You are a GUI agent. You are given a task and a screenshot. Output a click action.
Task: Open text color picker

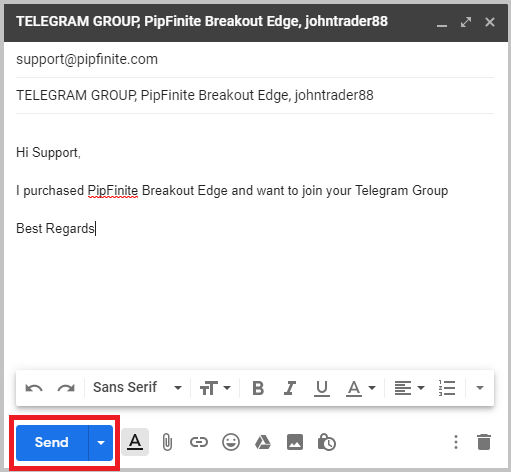(361, 388)
